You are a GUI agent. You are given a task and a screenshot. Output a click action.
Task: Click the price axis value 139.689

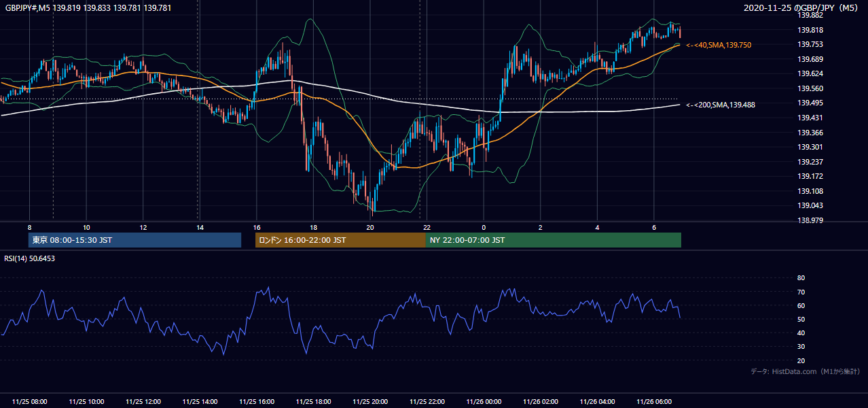tap(810, 59)
